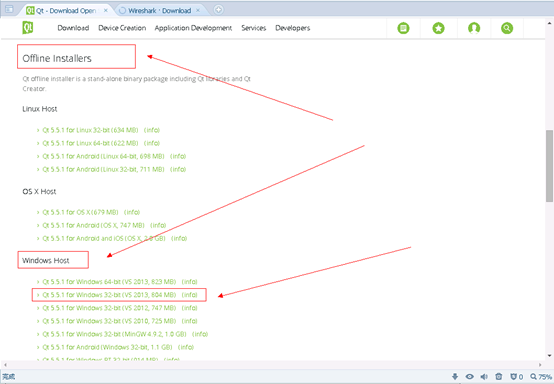Add a new browser tab

(218, 10)
